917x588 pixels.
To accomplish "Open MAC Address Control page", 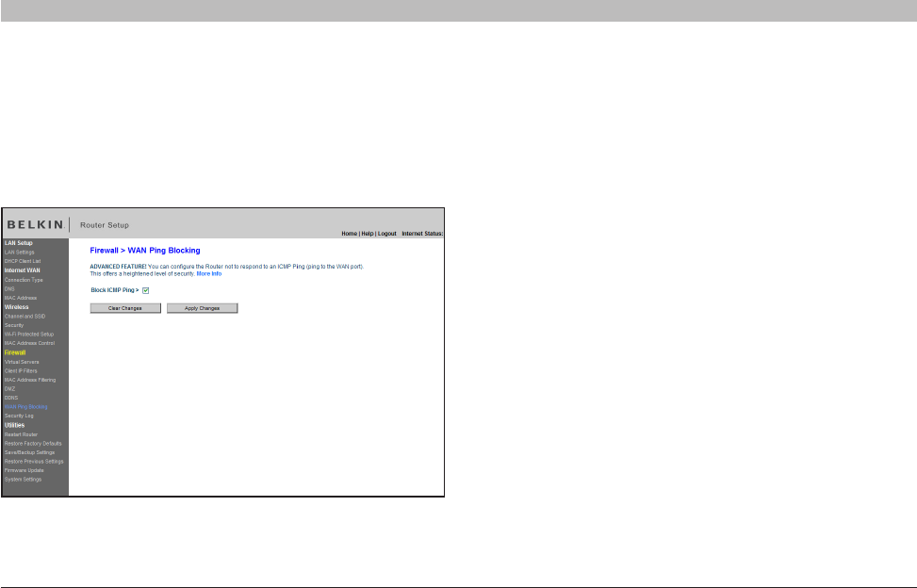I will (30, 343).
